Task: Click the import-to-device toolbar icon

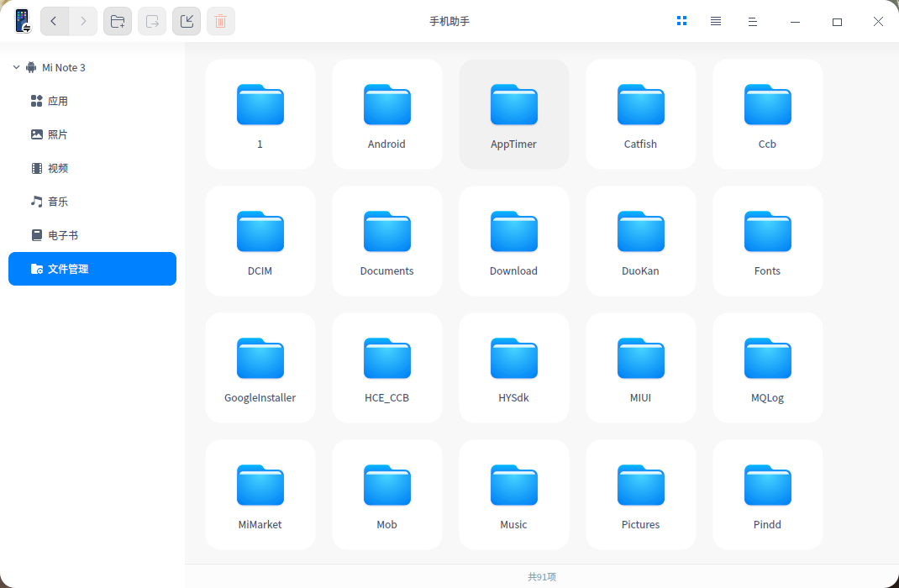Action: [x=187, y=21]
